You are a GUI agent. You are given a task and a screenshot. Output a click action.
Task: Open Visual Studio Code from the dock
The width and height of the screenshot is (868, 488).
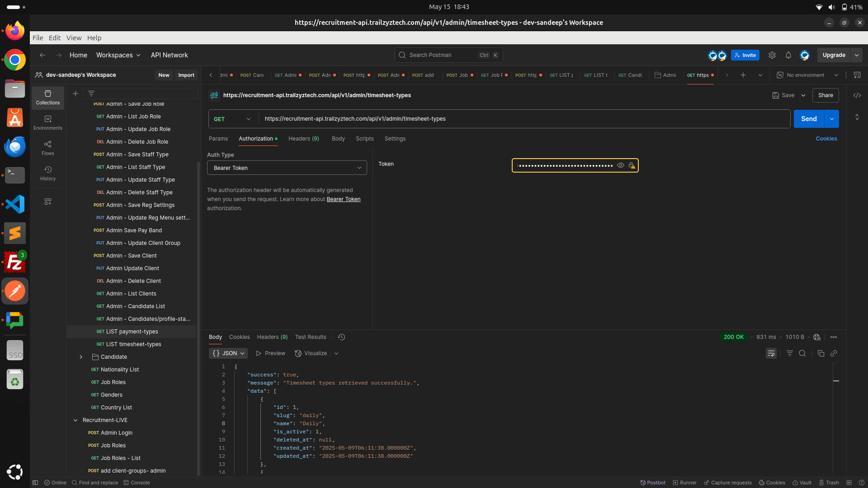(x=15, y=204)
